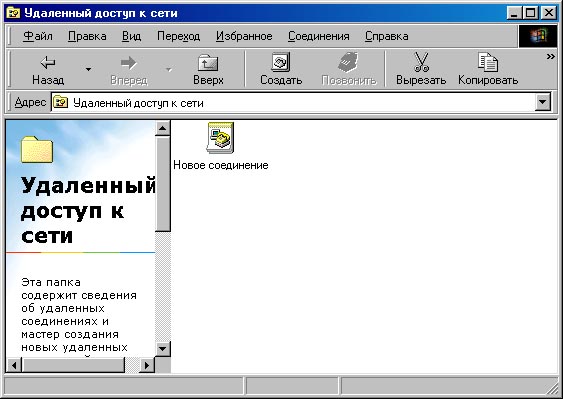This screenshot has height=399, width=563.
Task: Click the Позвонить phone toolbar icon
Action: point(348,62)
